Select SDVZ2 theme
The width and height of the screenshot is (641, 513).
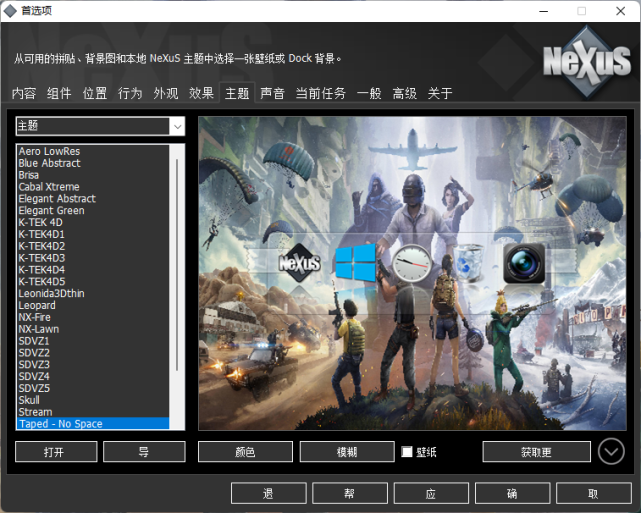(92, 353)
